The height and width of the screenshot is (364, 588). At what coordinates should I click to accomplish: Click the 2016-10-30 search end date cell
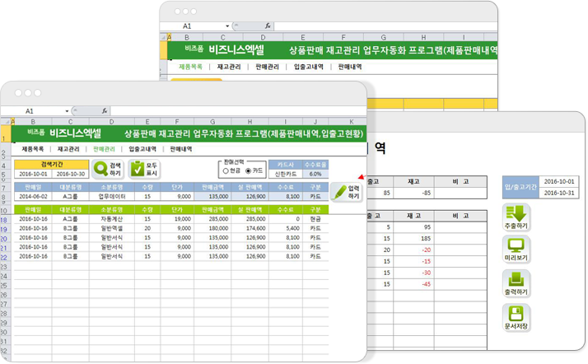[68, 174]
